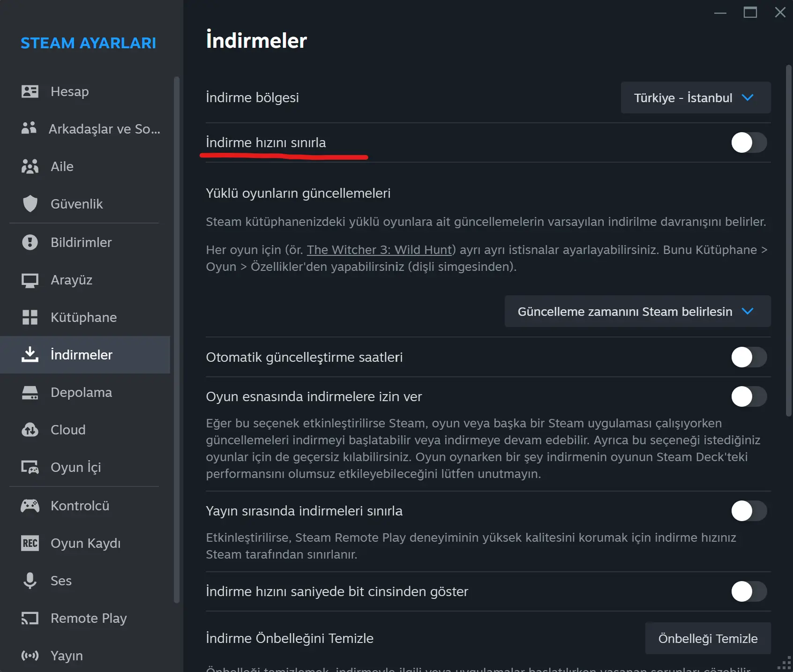
Task: Go to Arkadaşlar ve Sosyal settings
Action: coord(85,129)
